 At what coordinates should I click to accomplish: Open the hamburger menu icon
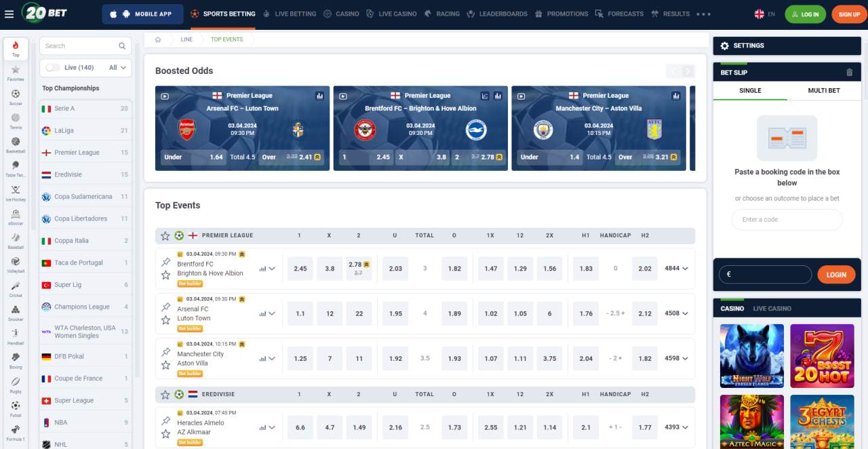[8, 14]
